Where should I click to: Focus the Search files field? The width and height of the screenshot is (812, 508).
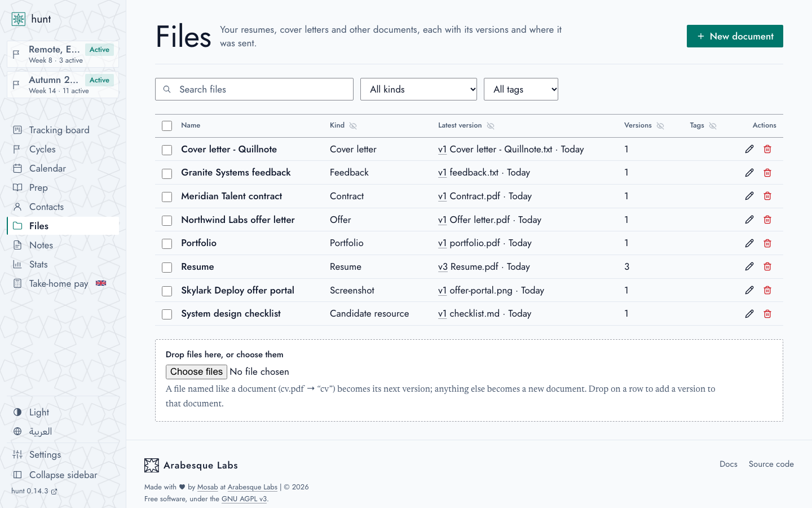tap(254, 89)
